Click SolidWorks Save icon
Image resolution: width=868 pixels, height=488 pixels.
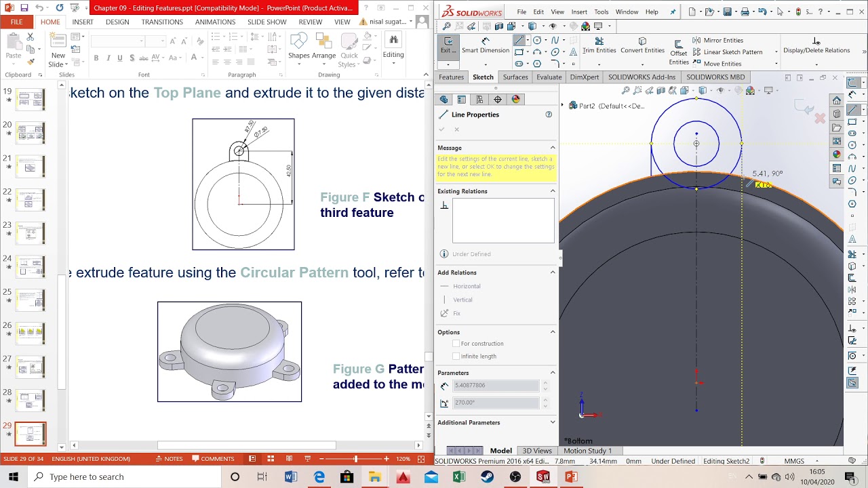[x=727, y=12]
